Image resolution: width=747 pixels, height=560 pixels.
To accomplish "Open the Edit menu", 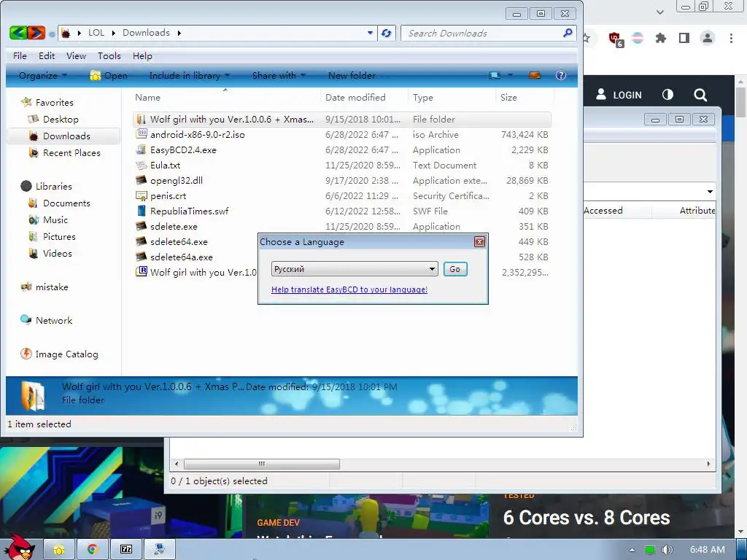I will coord(47,55).
